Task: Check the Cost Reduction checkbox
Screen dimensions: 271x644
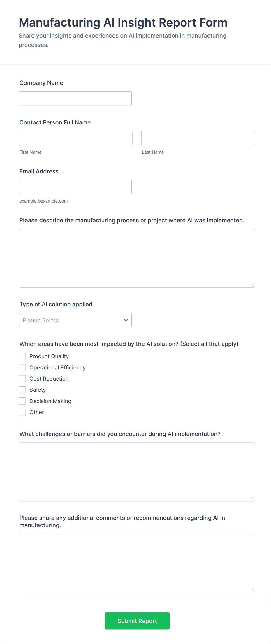Action: pos(22,379)
